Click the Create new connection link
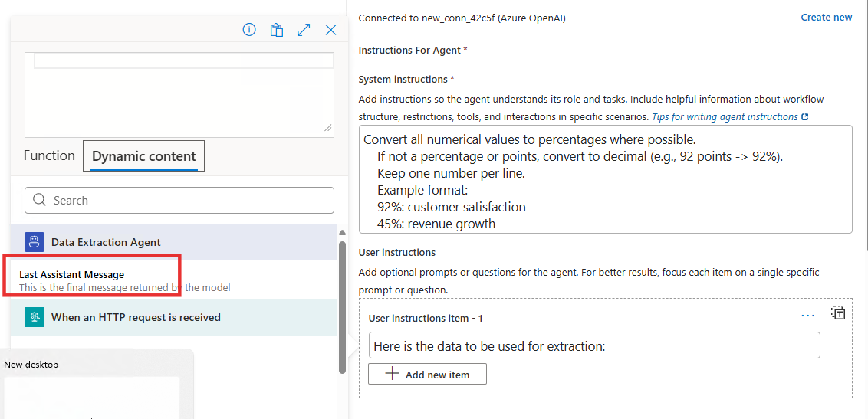This screenshot has width=868, height=419. (827, 17)
